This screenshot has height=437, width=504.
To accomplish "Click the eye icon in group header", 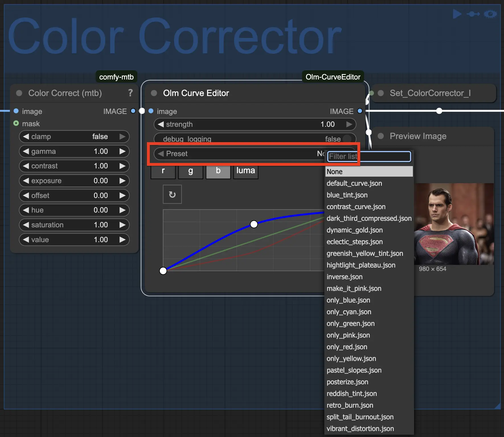I will 490,14.
